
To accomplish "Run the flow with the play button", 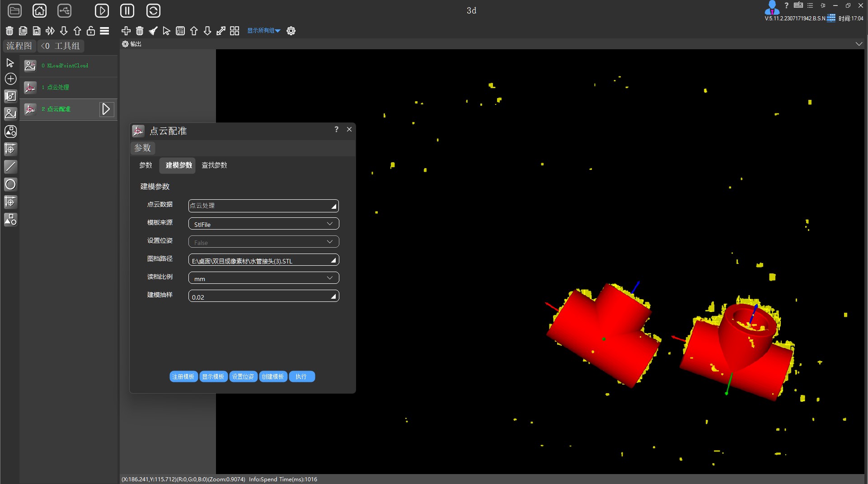I will 102,10.
